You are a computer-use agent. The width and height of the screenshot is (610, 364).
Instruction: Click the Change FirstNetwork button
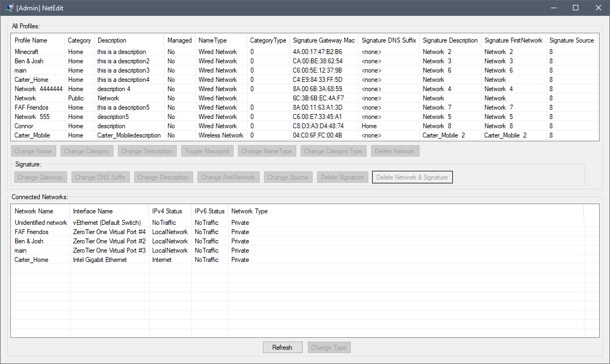point(229,177)
